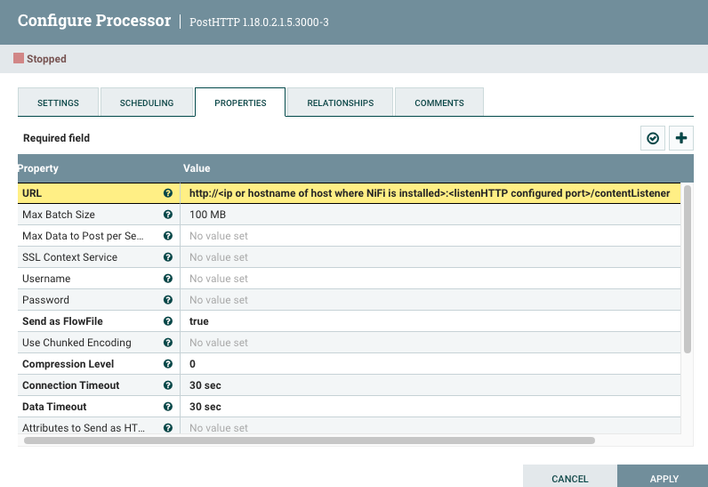Click the Property column header
The width and height of the screenshot is (708, 487).
coord(38,168)
